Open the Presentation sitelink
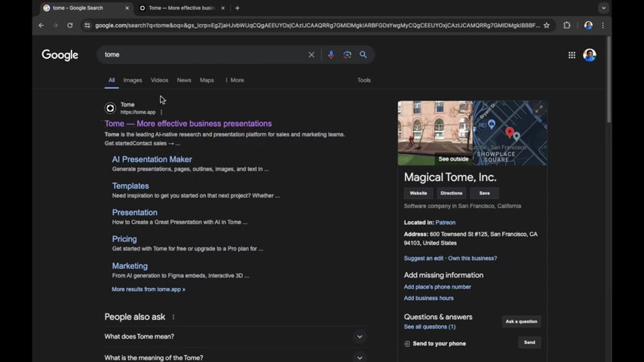The width and height of the screenshot is (644, 362). click(135, 213)
